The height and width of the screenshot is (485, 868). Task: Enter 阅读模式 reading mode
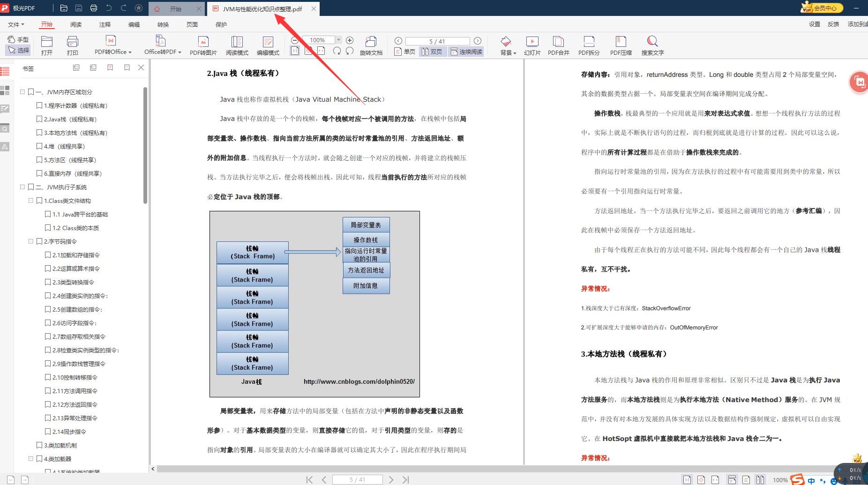point(237,45)
